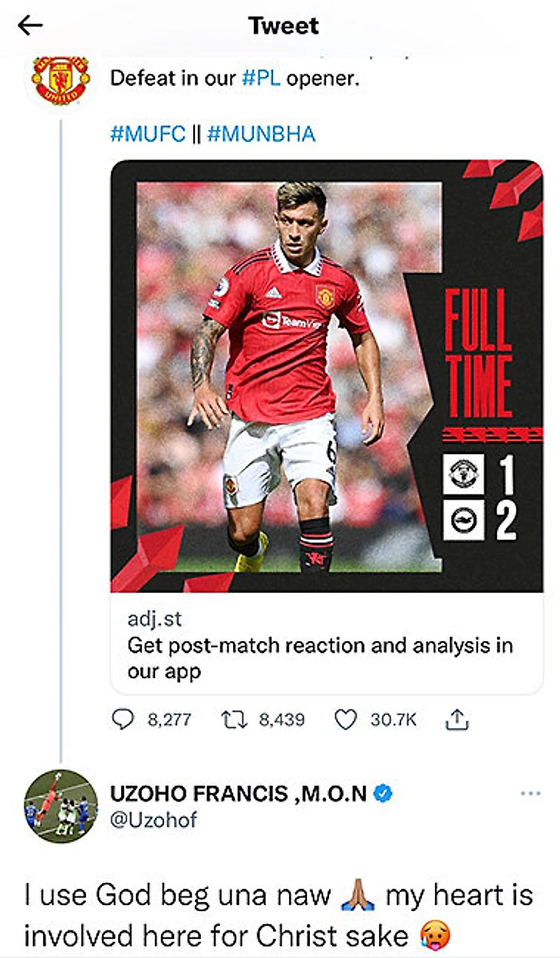The height and width of the screenshot is (958, 560).
Task: Tap the share upload icon
Action: coord(456,719)
